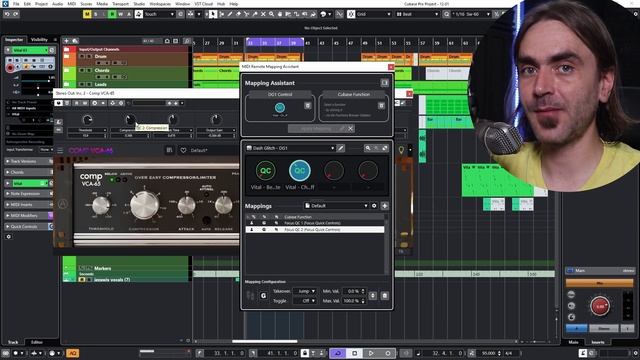Click the Mappings settings gear icon

374,206
